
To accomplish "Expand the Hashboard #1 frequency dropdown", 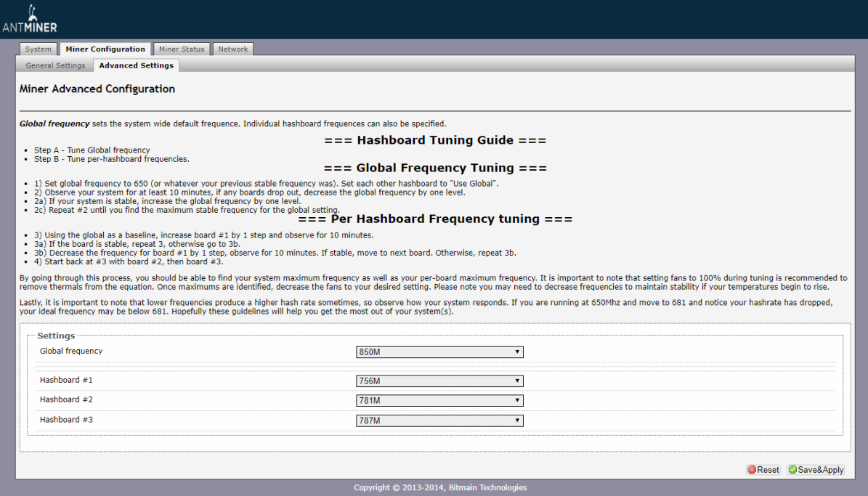I will click(439, 381).
